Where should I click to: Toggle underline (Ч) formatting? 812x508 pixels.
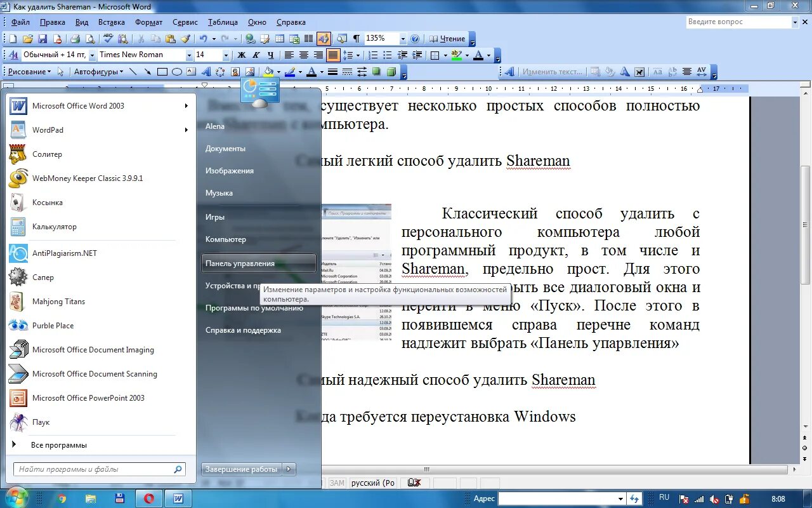[x=271, y=55]
